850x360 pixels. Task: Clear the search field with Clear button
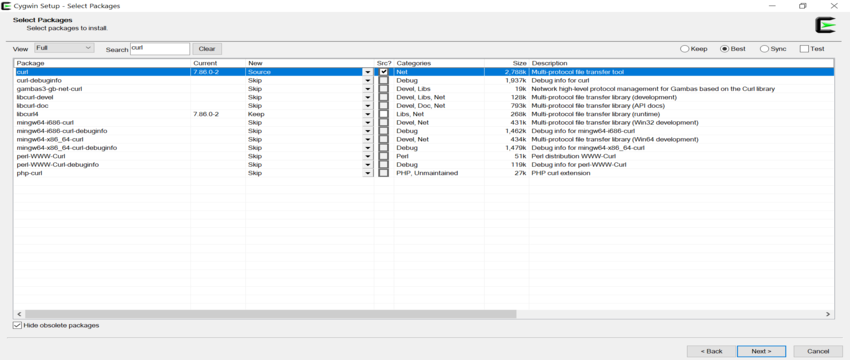tap(207, 49)
